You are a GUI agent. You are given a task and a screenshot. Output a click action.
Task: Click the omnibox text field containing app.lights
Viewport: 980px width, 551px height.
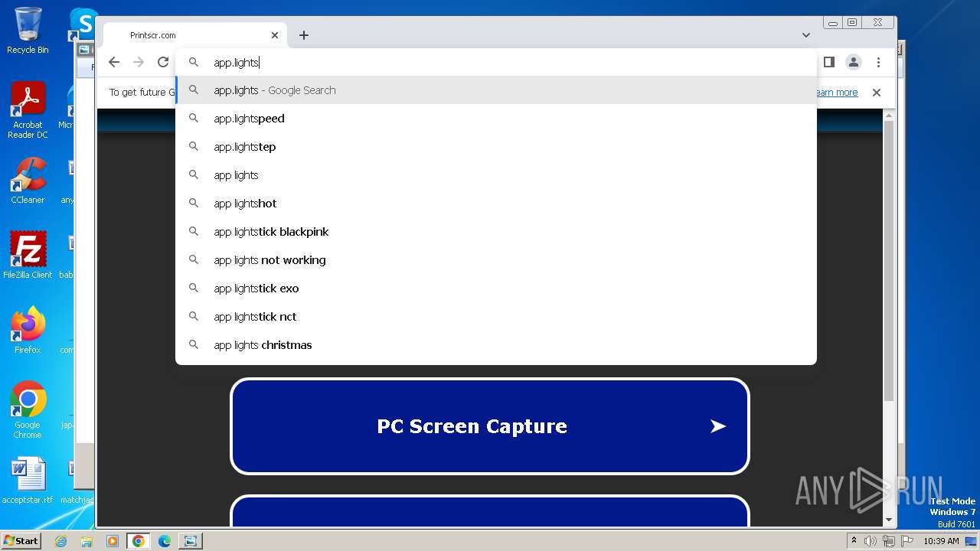click(x=496, y=62)
